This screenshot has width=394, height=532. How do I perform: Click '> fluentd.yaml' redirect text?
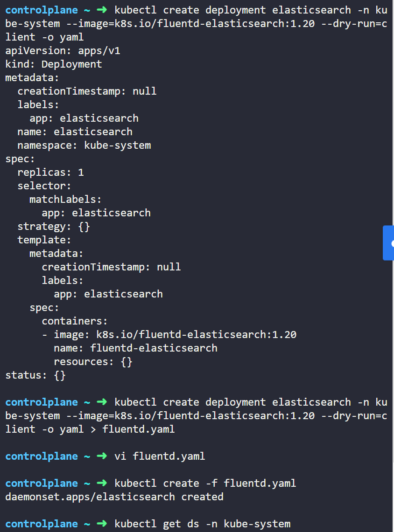click(x=133, y=429)
